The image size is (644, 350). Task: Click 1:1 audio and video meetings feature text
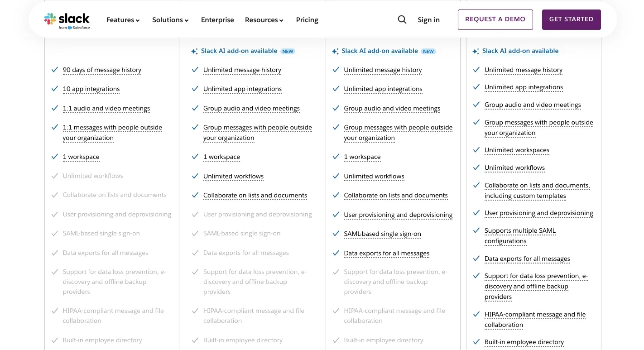pos(106,109)
